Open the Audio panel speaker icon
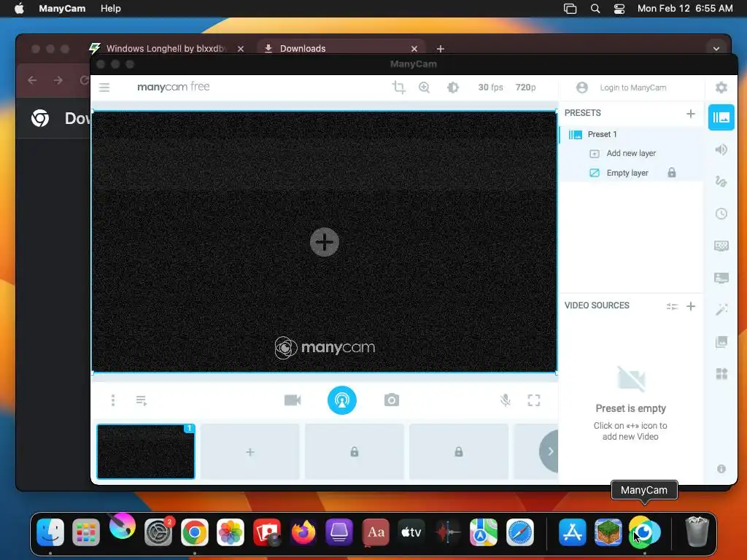 pos(721,149)
